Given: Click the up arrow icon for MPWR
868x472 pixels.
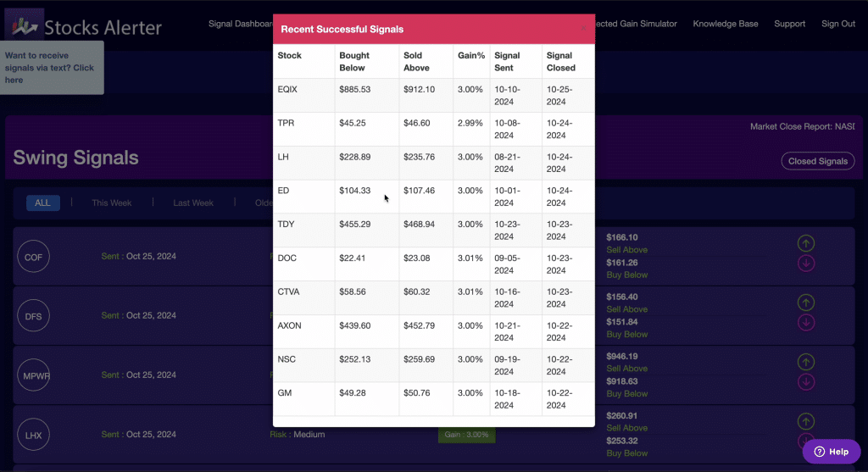Looking at the screenshot, I should [x=806, y=362].
